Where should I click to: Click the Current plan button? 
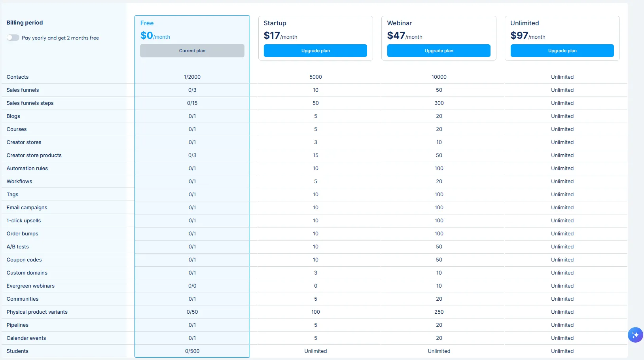pos(192,51)
